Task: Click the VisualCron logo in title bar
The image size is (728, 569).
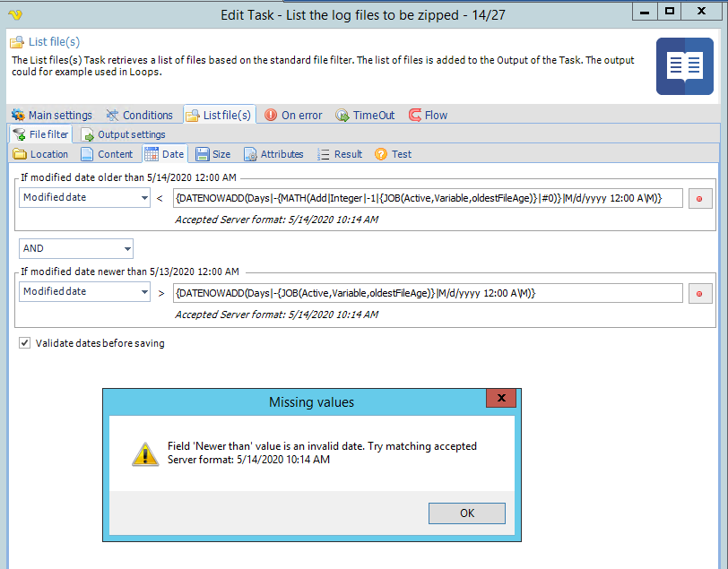Action: (14, 14)
